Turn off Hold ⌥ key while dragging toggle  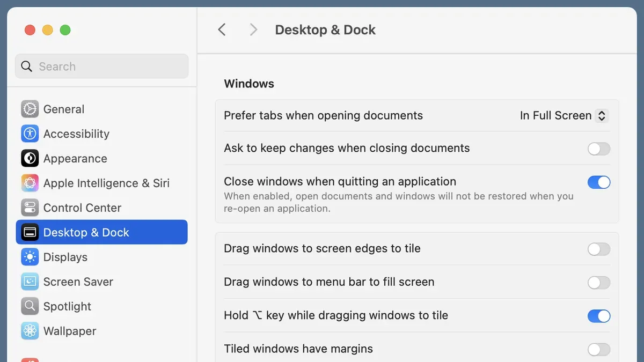[599, 316]
